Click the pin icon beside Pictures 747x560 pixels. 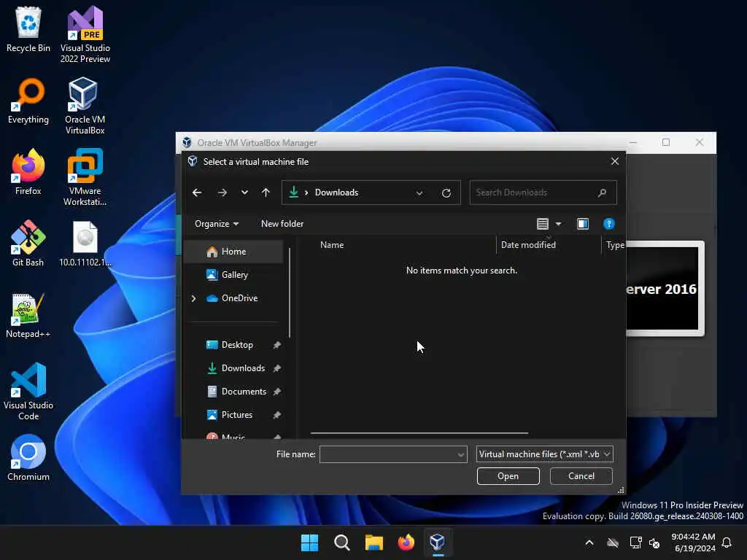coord(276,415)
